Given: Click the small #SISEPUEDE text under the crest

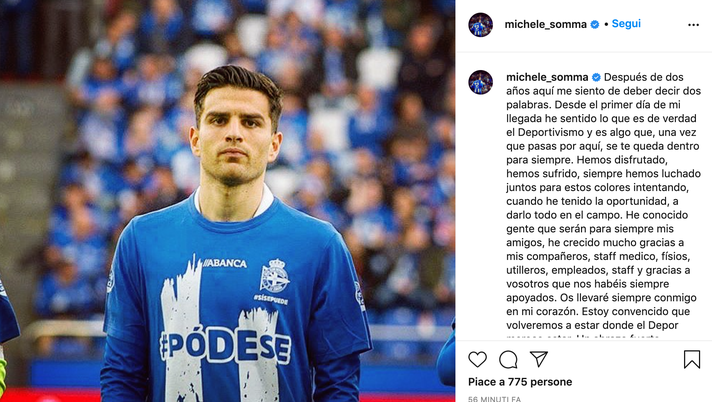Looking at the screenshot, I should click(x=271, y=299).
